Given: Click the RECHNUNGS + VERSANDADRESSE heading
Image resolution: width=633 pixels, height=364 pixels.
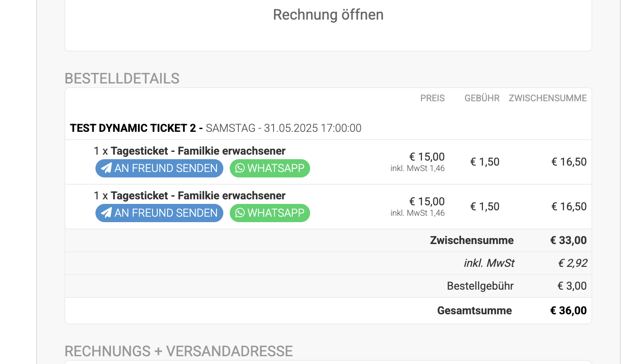Looking at the screenshot, I should tap(179, 351).
